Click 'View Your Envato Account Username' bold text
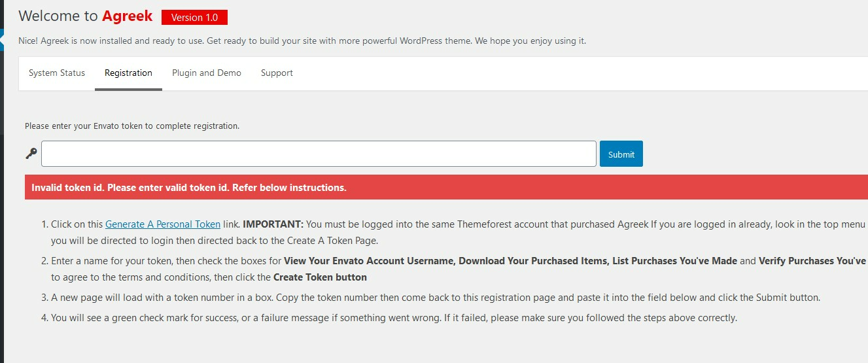The height and width of the screenshot is (363, 868). [x=370, y=260]
